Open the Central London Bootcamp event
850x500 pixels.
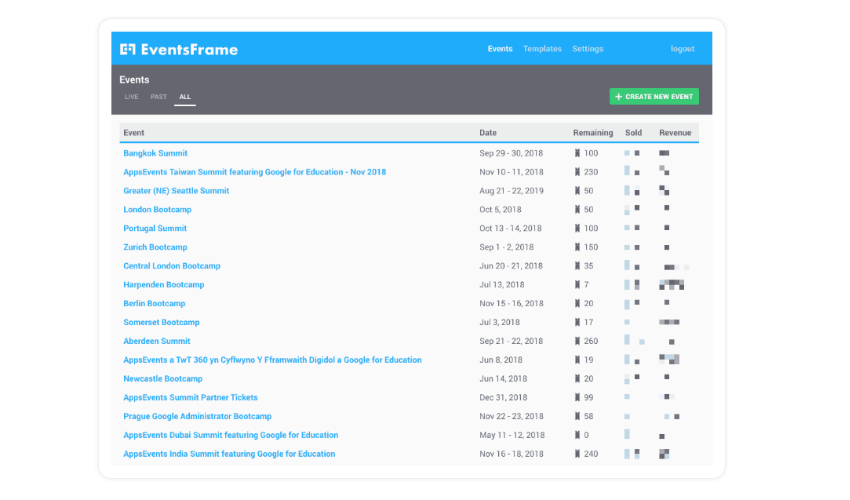click(172, 266)
